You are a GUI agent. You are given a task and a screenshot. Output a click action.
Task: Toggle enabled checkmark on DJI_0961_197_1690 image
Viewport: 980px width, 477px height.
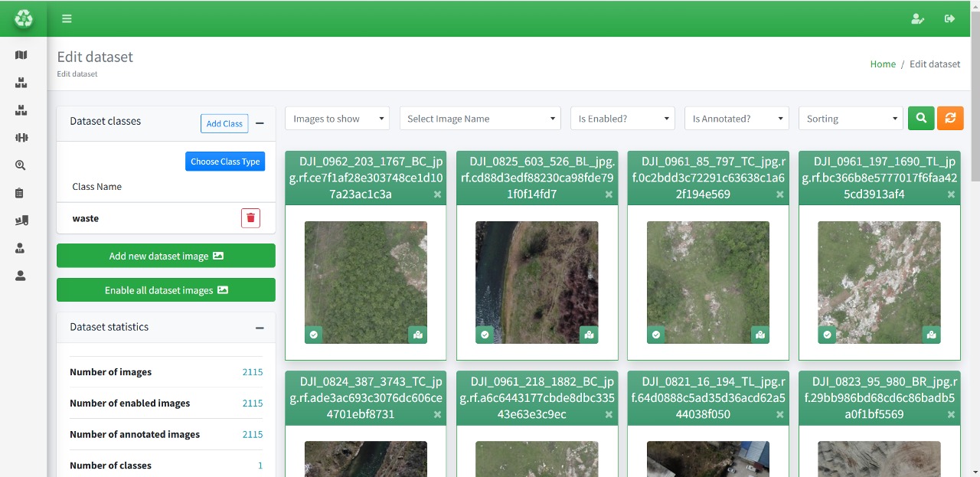[x=827, y=335]
